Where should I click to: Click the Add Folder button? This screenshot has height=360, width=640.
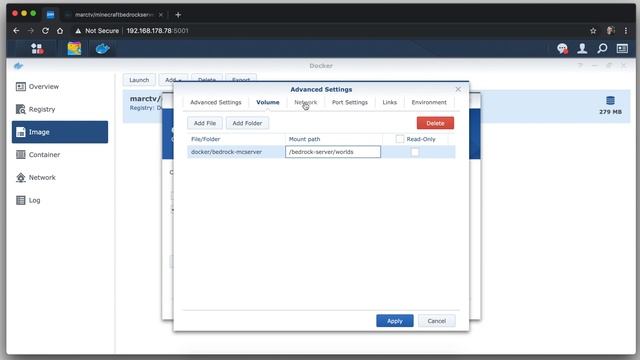247,123
